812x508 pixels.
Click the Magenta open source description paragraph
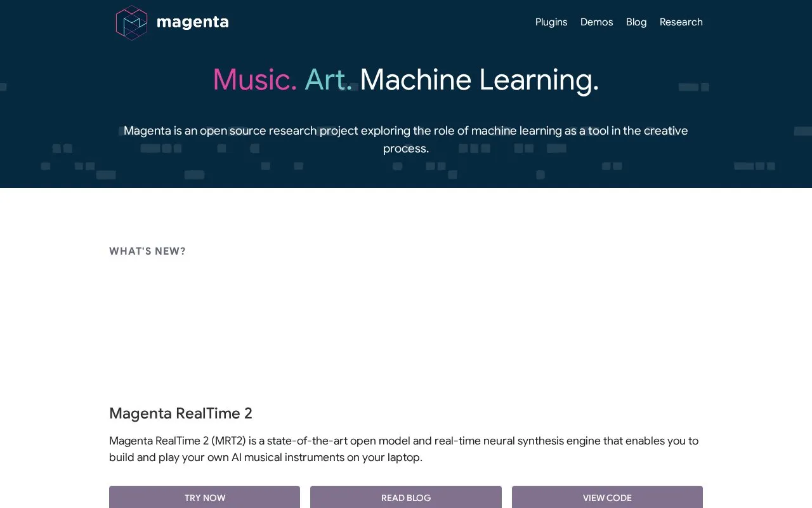406,139
